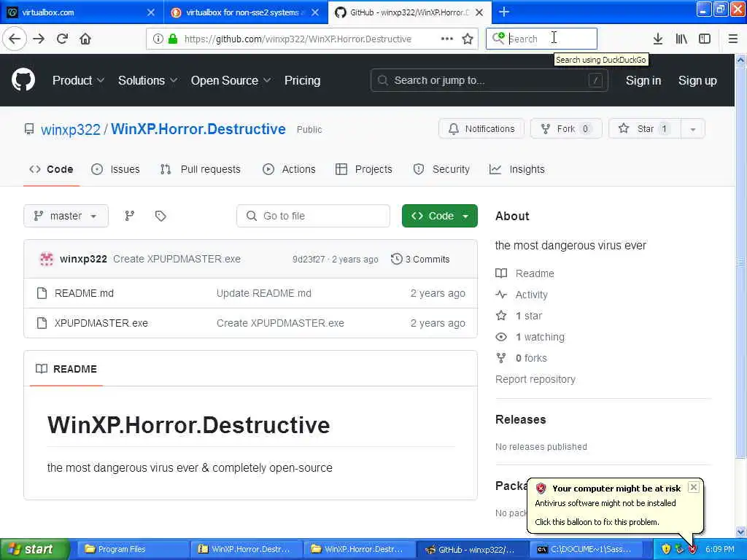Switch to the Issues tab

(116, 169)
